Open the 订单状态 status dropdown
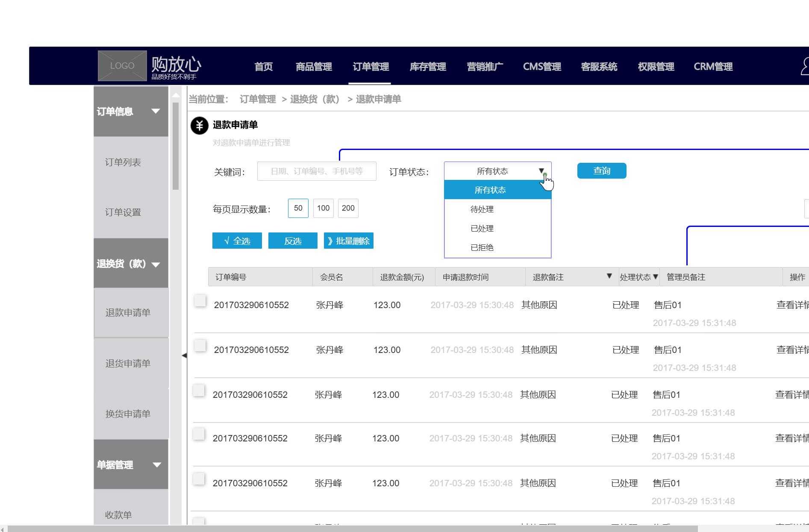 click(542, 170)
